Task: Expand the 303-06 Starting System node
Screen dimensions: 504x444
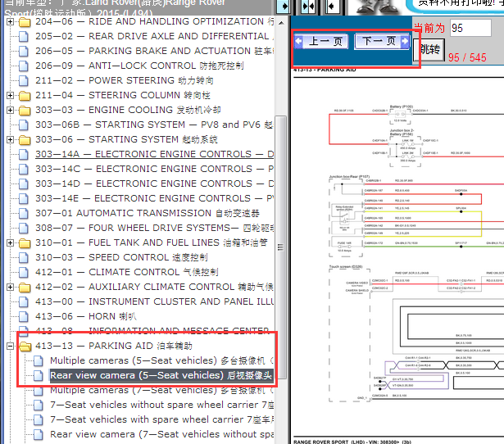Action: click(x=11, y=140)
